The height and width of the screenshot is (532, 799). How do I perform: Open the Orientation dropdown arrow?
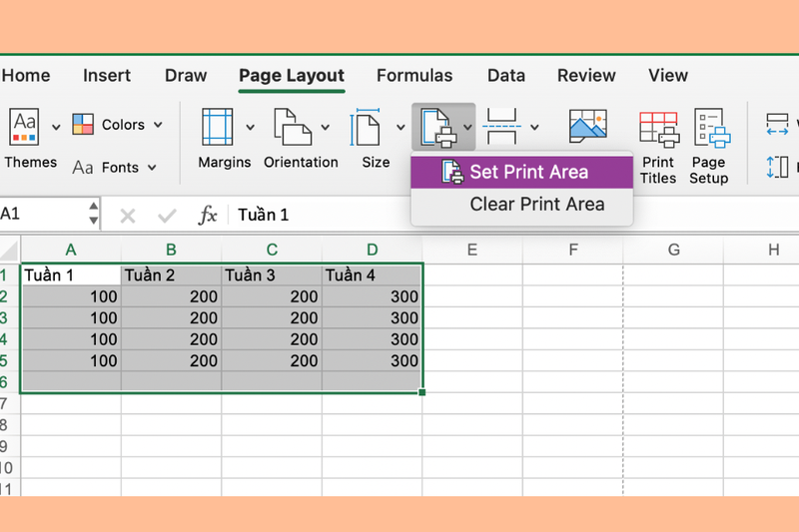pos(326,128)
